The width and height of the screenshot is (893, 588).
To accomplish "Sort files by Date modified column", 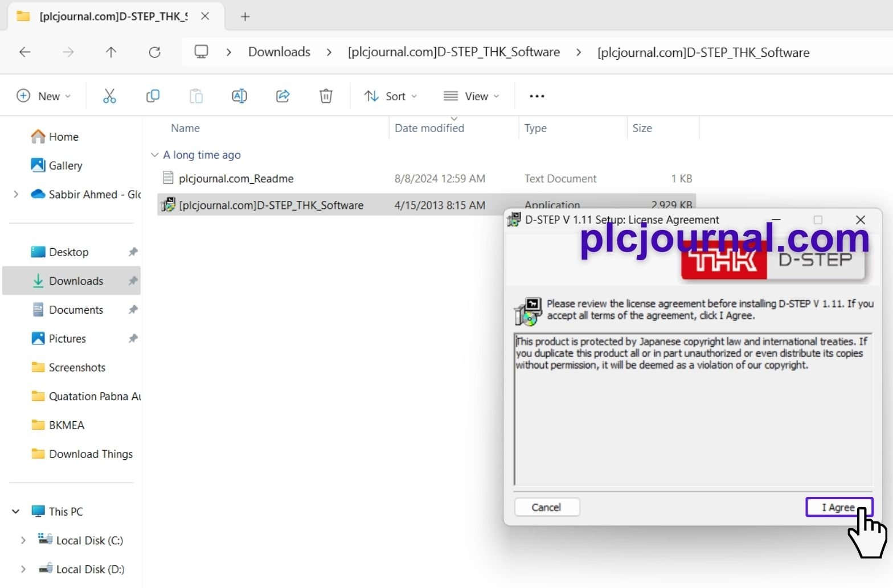I will point(429,128).
